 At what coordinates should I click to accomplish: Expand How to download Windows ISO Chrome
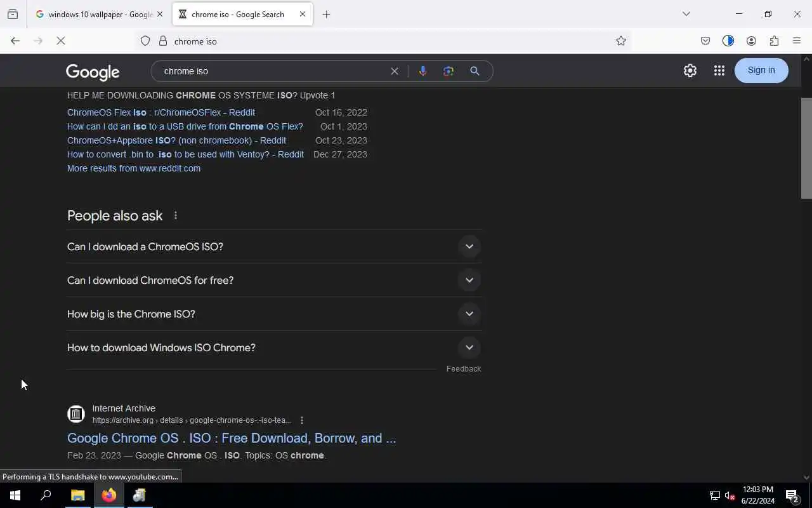tap(274, 347)
